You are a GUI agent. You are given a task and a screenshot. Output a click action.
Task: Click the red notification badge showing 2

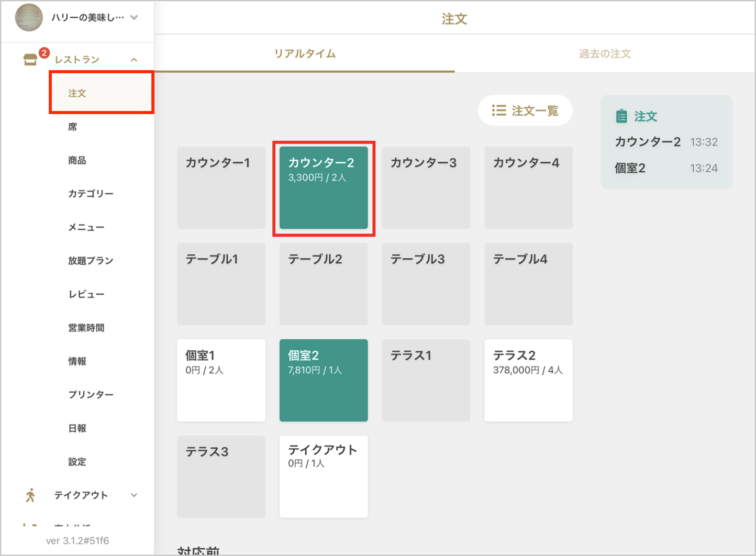tap(44, 53)
